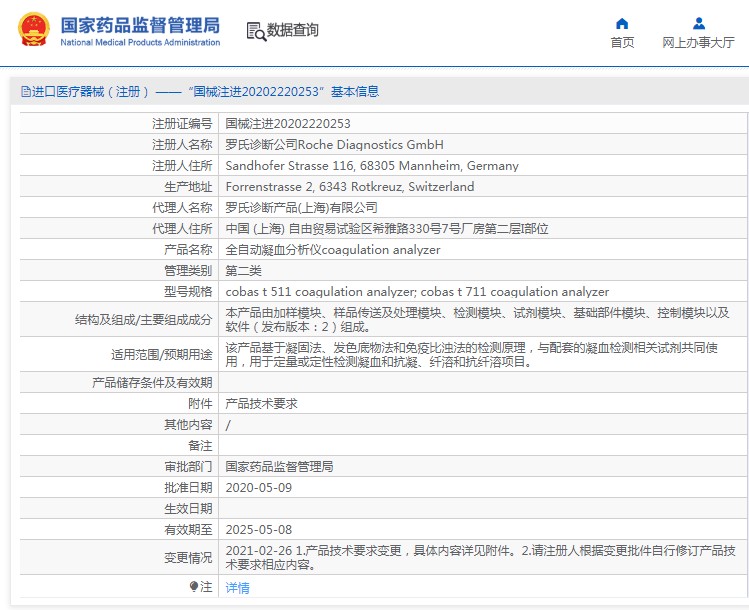Select model cobas t 511 coagulation analyzer
This screenshot has width=749, height=610.
tap(321, 292)
